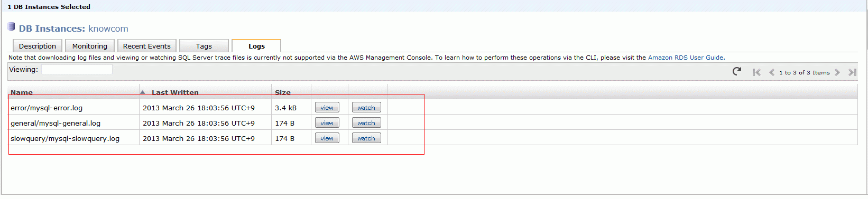Click the DB Instances database icon
This screenshot has width=868, height=199.
tap(12, 27)
